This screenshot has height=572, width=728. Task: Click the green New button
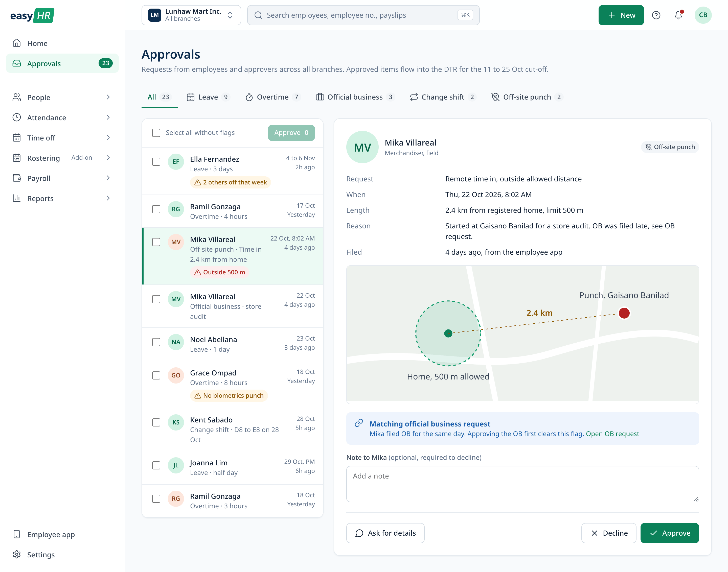(x=621, y=15)
